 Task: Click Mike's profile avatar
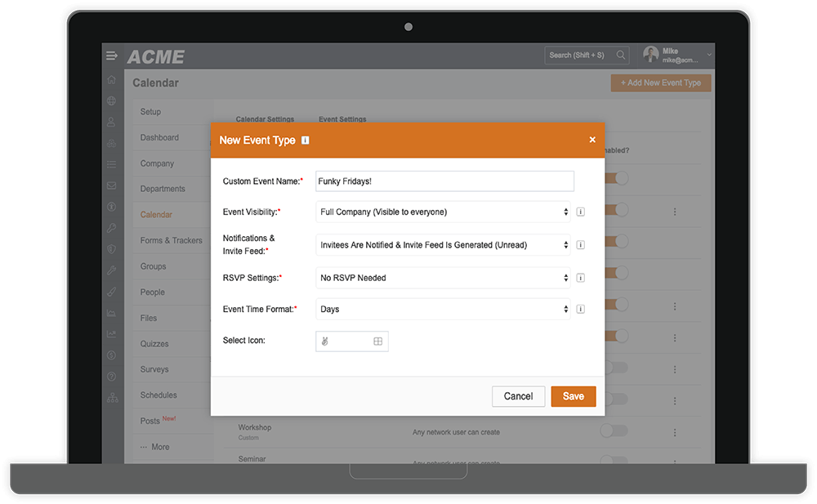[x=651, y=54]
